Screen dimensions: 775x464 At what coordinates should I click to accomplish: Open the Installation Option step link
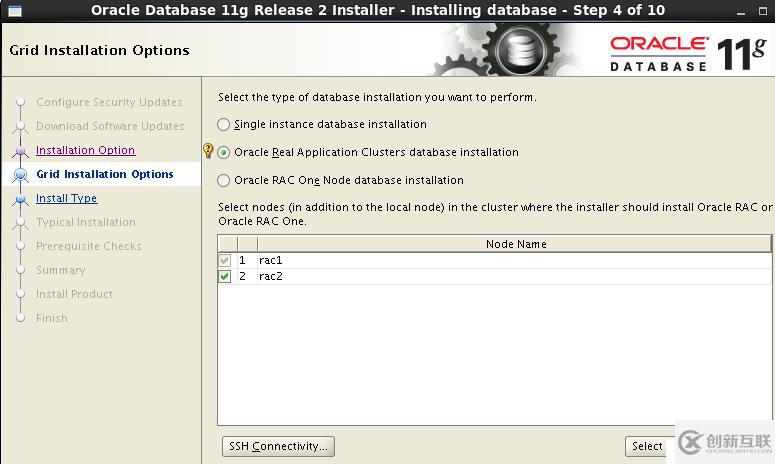(86, 150)
